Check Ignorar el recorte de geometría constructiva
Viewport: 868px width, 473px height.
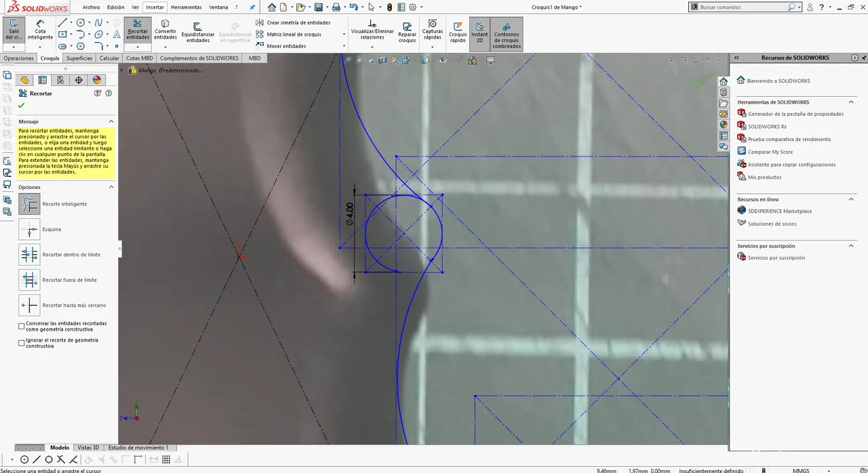click(22, 343)
